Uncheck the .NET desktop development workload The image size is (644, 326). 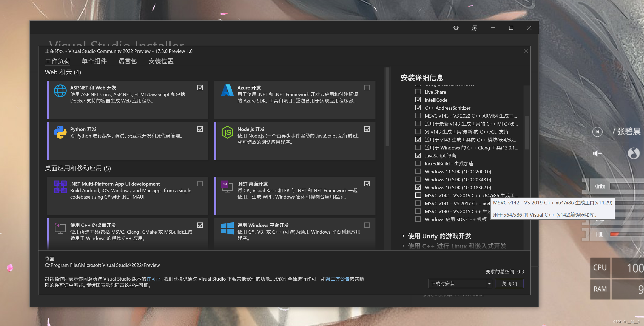click(367, 184)
